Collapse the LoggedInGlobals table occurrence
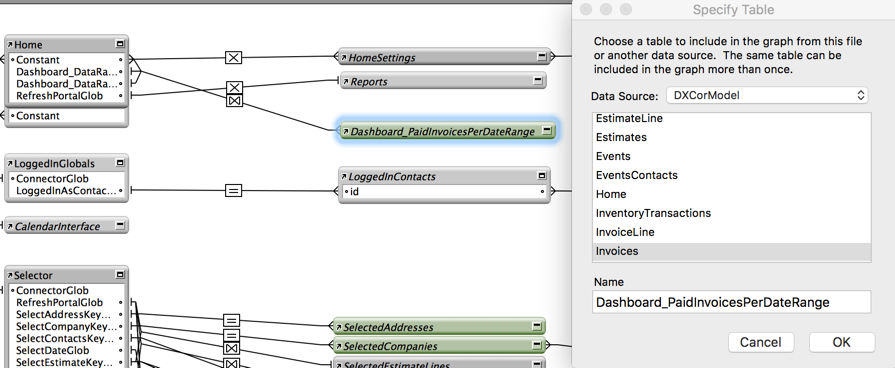Viewport: 895px width, 368px height. coord(120,163)
